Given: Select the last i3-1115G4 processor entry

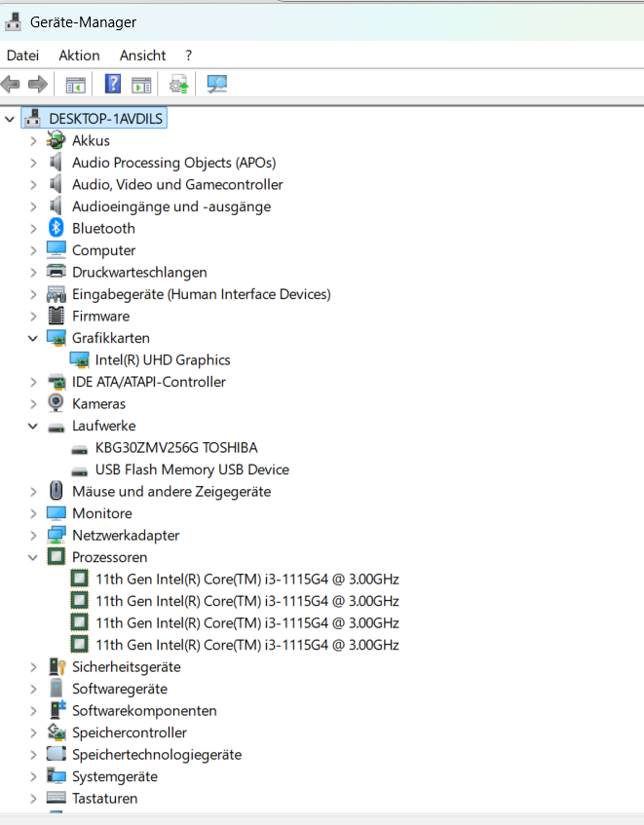Looking at the screenshot, I should 247,645.
